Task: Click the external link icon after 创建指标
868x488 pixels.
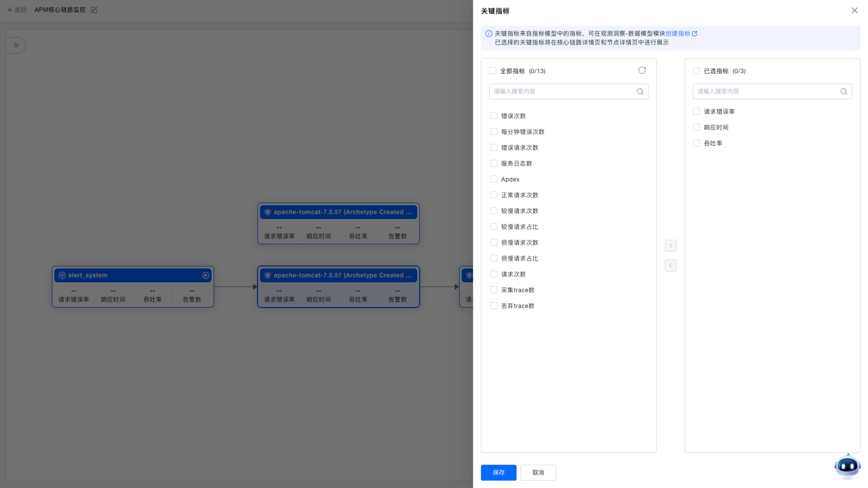Action: click(694, 33)
